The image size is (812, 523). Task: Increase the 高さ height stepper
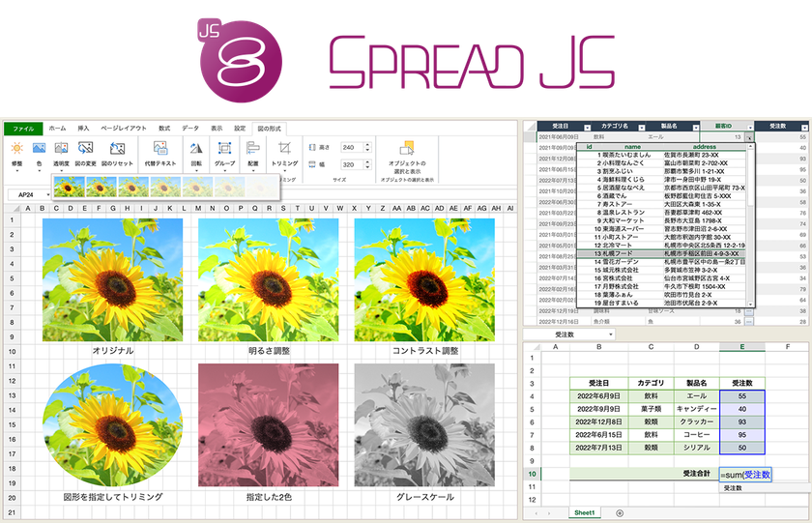(367, 145)
